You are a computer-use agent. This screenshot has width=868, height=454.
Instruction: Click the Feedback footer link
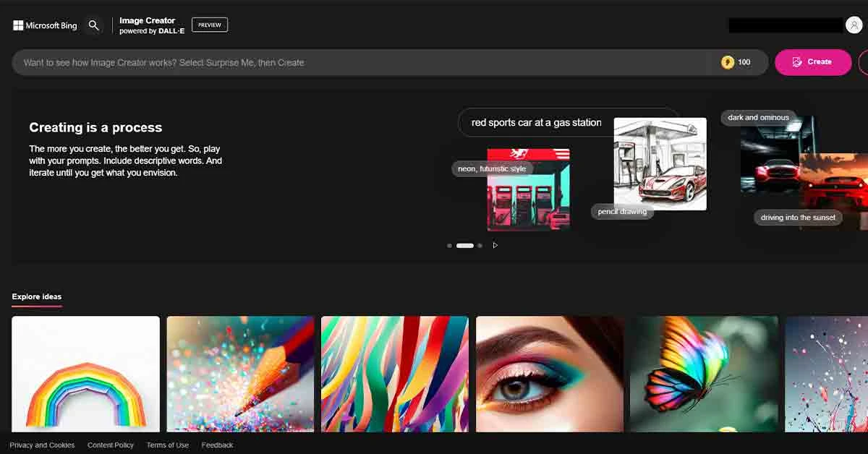click(217, 445)
